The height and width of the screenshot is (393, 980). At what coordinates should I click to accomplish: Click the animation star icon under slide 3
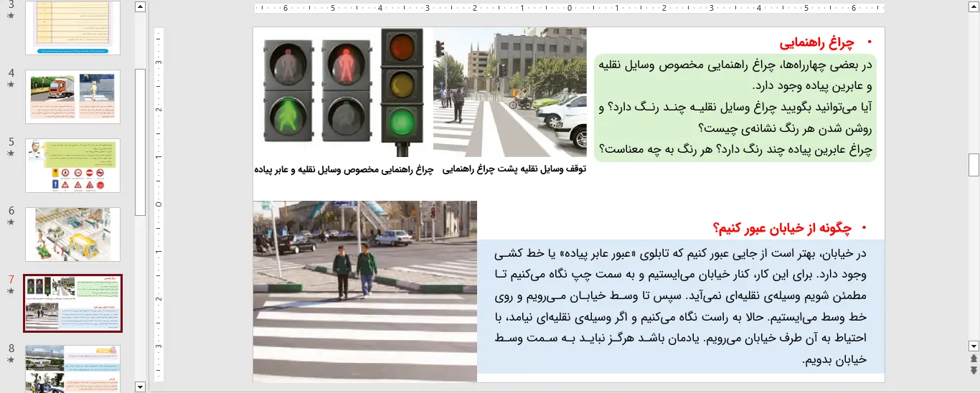pyautogui.click(x=11, y=15)
